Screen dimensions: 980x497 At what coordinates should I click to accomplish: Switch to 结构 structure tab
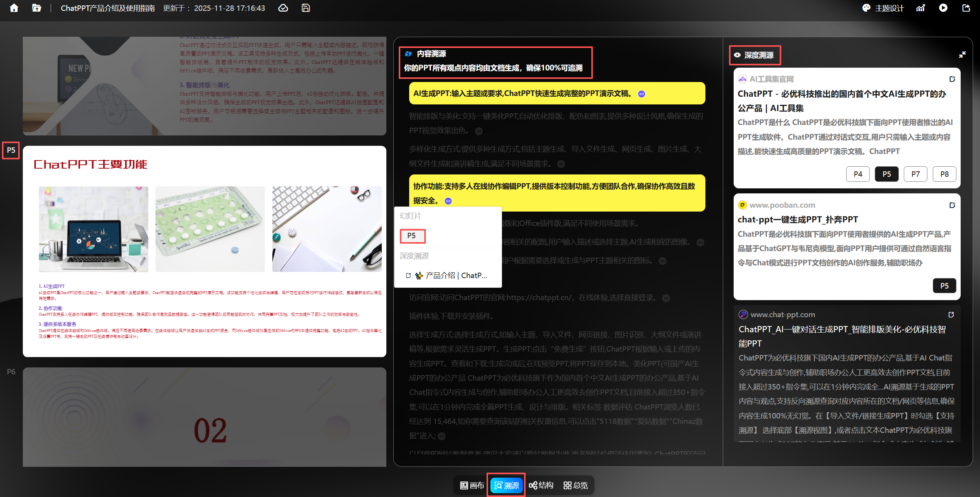[x=541, y=485]
